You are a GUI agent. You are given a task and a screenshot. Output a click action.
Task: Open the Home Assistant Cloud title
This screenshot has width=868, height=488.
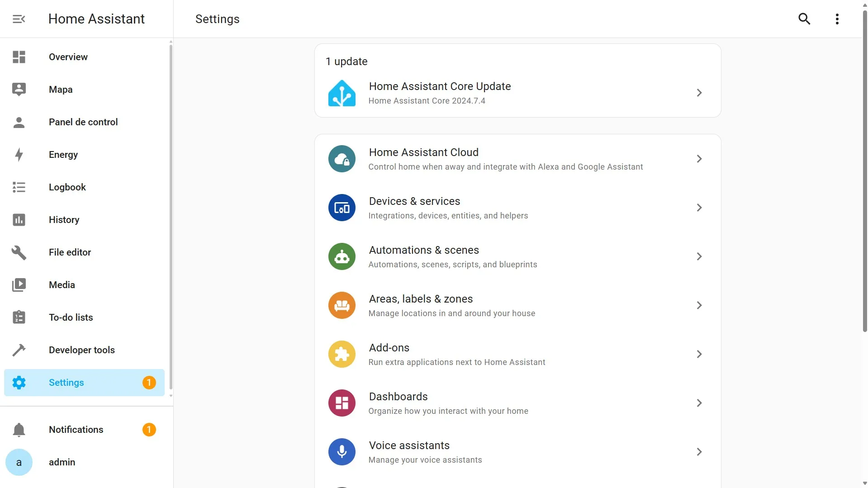(423, 152)
